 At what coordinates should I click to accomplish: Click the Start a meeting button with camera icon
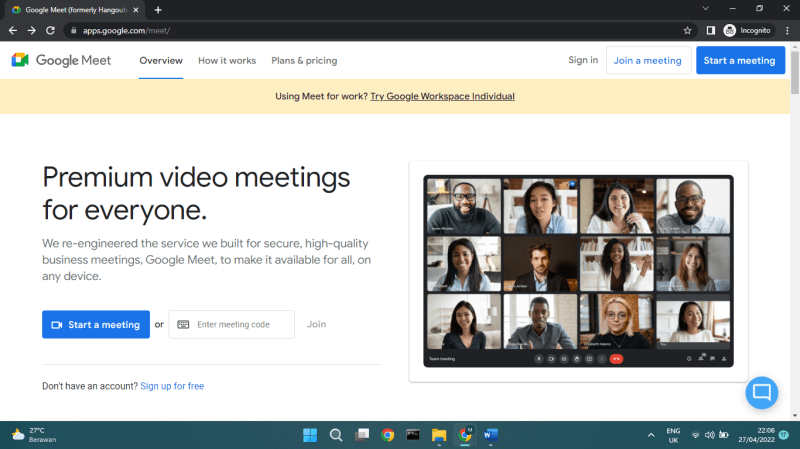[x=96, y=325]
